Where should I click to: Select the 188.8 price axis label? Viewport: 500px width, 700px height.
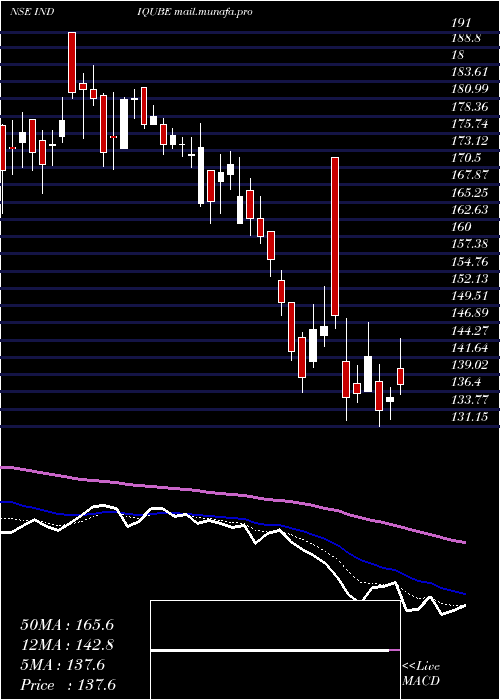(x=466, y=38)
